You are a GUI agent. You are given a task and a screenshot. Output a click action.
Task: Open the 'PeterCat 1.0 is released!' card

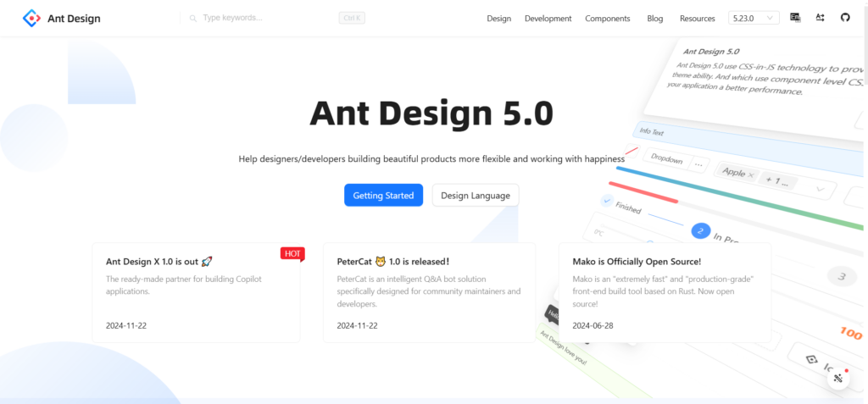click(x=430, y=293)
